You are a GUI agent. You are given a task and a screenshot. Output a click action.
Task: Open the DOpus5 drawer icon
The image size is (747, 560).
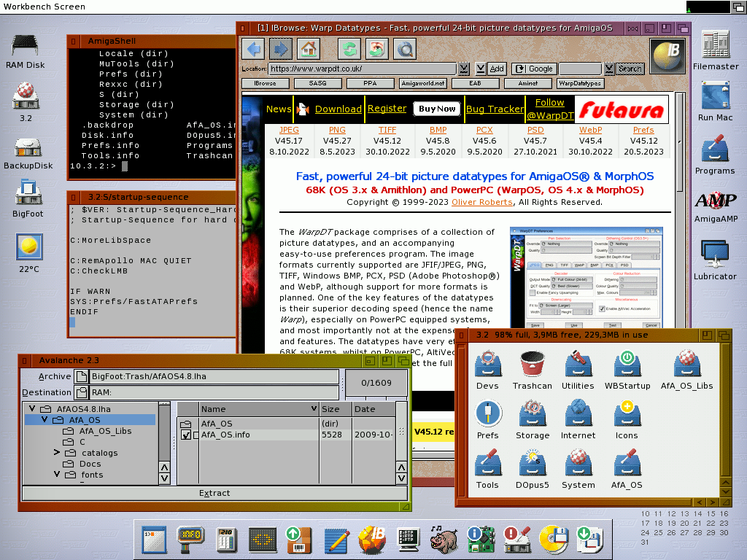point(532,470)
